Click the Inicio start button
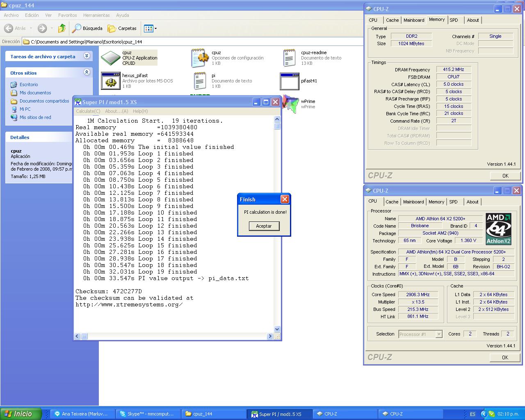Viewport: 525px width, 420px height. click(x=21, y=414)
